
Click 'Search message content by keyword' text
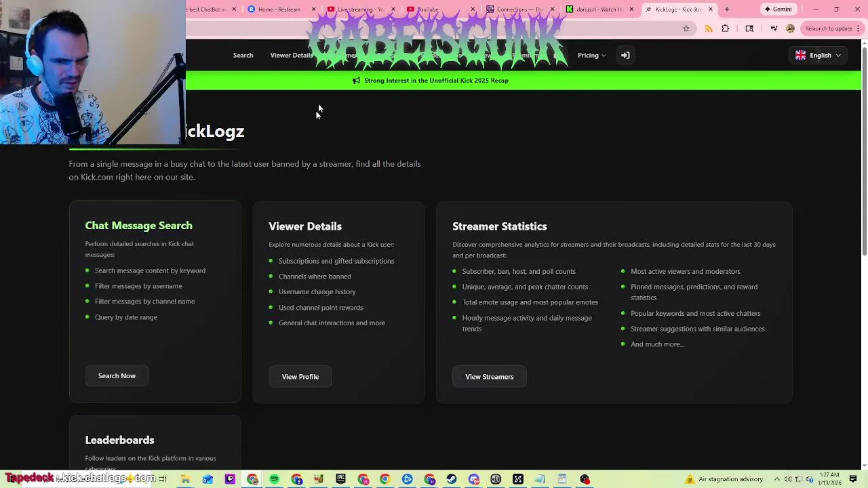pyautogui.click(x=150, y=270)
